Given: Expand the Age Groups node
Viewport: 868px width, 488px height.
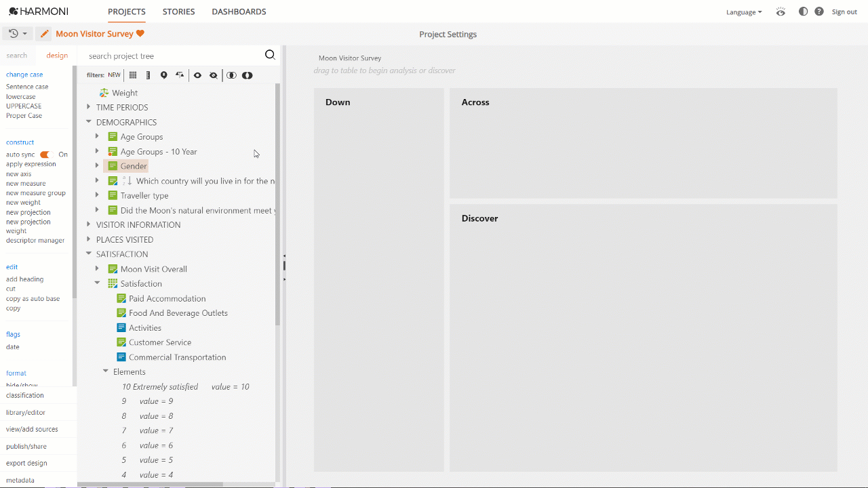Looking at the screenshot, I should pos(97,136).
